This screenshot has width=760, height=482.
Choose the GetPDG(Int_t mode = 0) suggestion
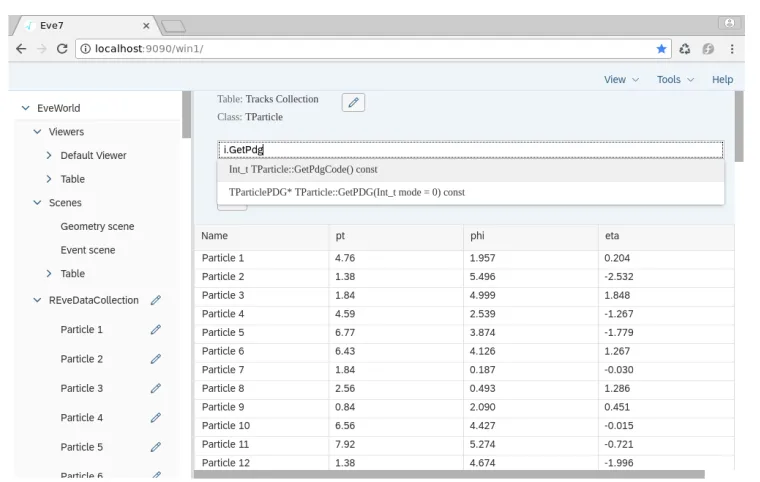471,193
